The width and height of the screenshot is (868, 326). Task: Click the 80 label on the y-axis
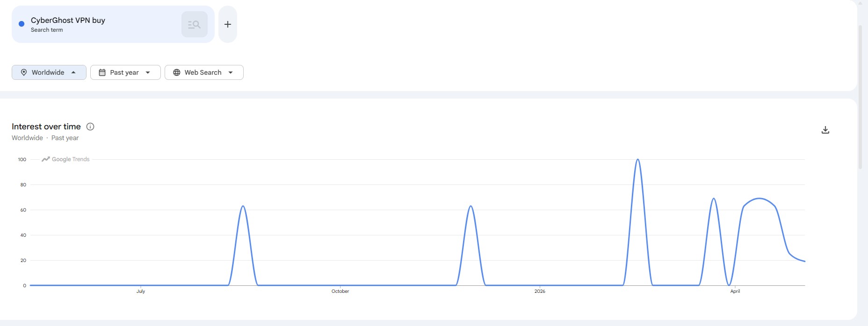(23, 184)
